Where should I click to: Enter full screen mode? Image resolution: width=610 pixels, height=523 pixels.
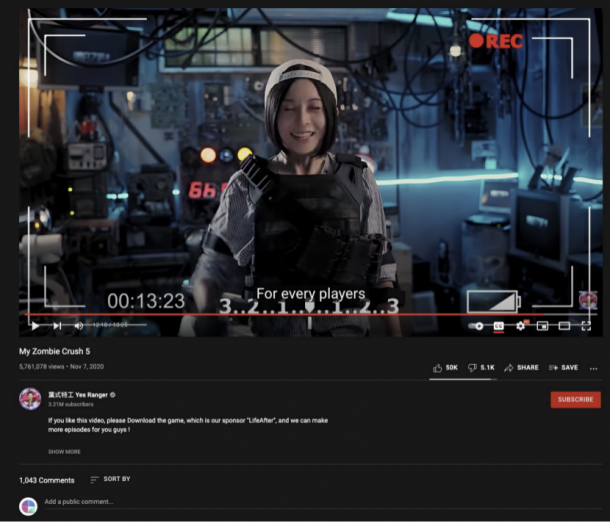[x=586, y=326]
